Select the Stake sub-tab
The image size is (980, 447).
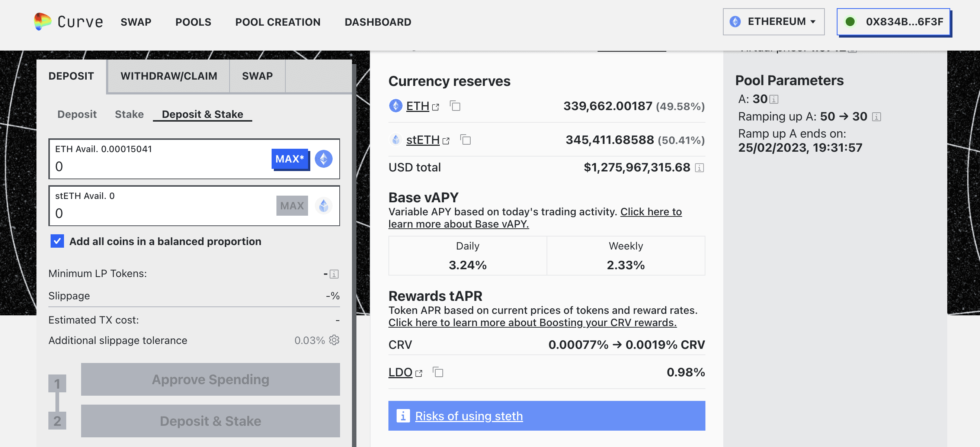[x=129, y=115]
